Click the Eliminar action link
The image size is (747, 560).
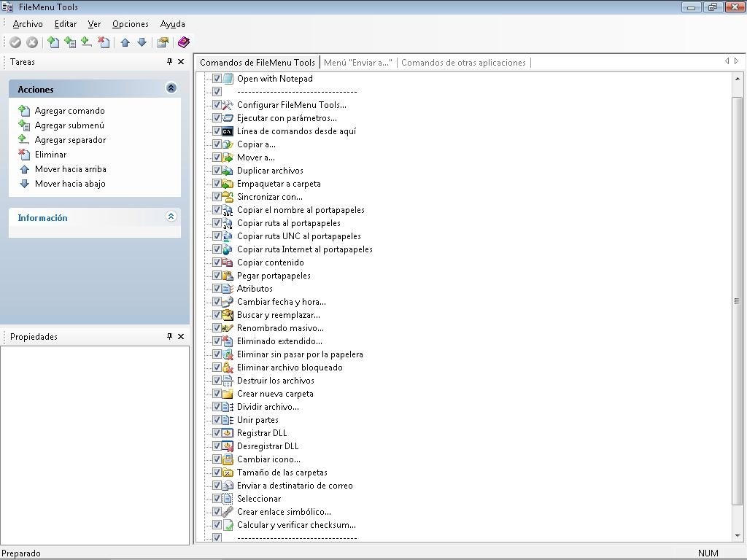coord(50,155)
